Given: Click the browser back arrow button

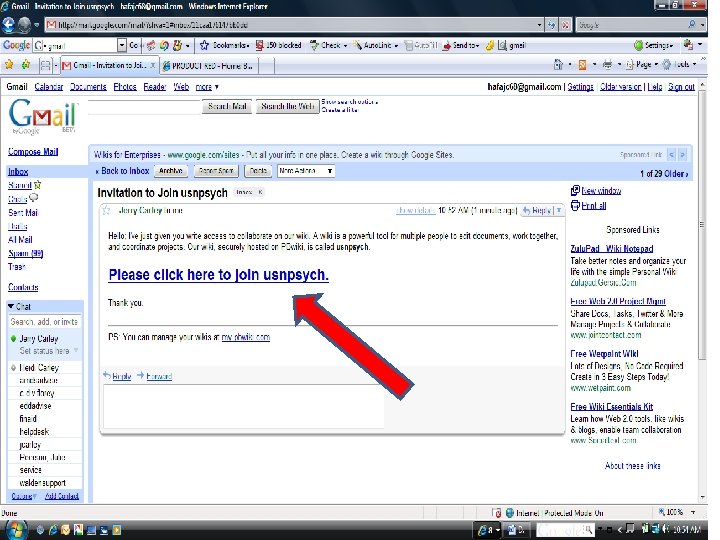Looking at the screenshot, I should pos(8,24).
